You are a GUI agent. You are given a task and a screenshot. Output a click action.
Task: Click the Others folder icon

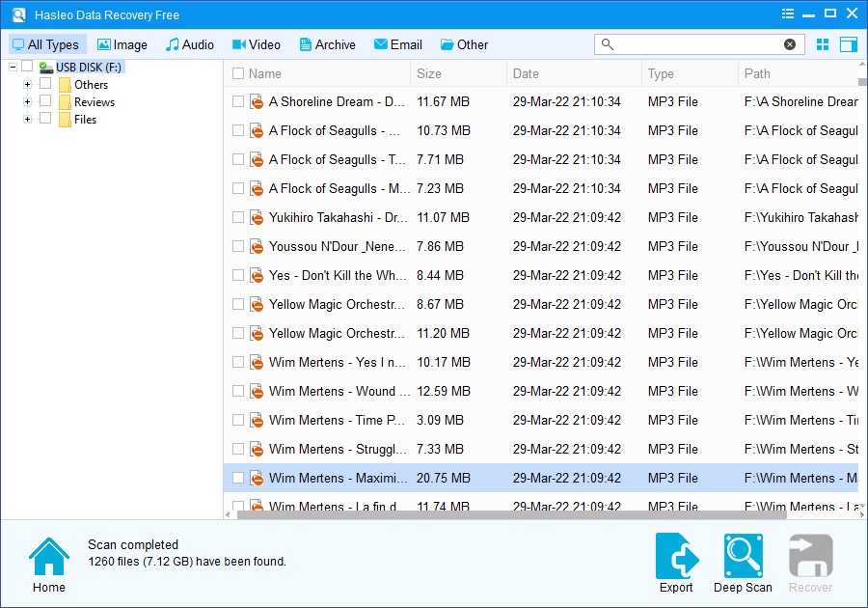pos(65,85)
